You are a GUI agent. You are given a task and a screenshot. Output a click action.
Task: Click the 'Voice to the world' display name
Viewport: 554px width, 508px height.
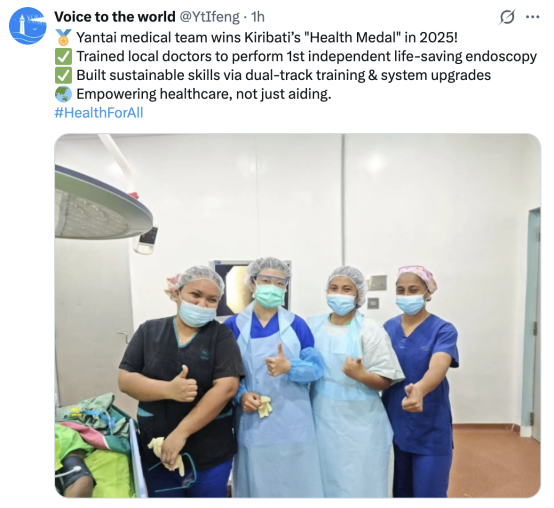pos(115,17)
